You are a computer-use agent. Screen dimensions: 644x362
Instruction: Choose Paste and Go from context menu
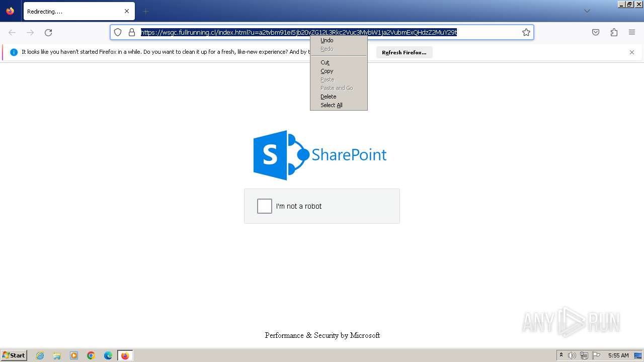tap(339, 88)
